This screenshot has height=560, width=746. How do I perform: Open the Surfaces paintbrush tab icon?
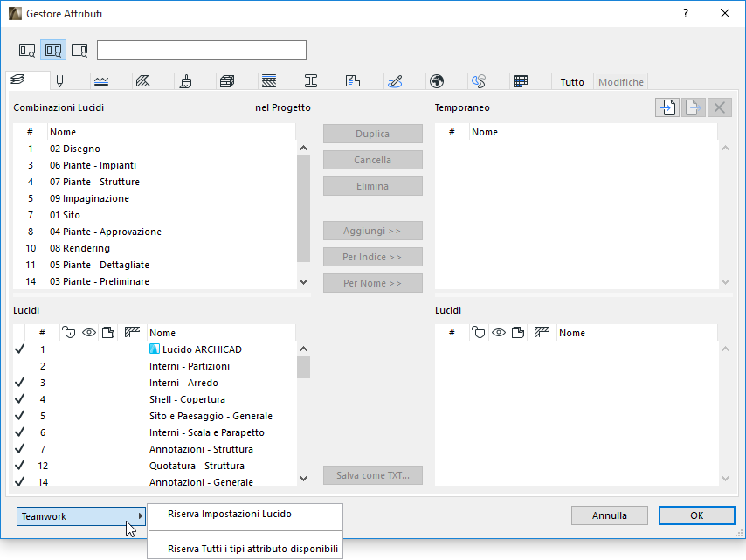click(x=185, y=81)
